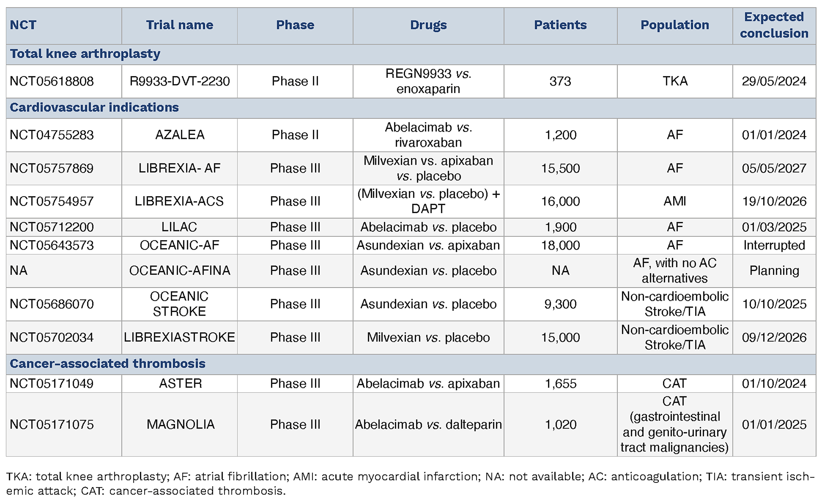822x504 pixels.
Task: Click the Interrupted status cell
Action: [x=774, y=245]
